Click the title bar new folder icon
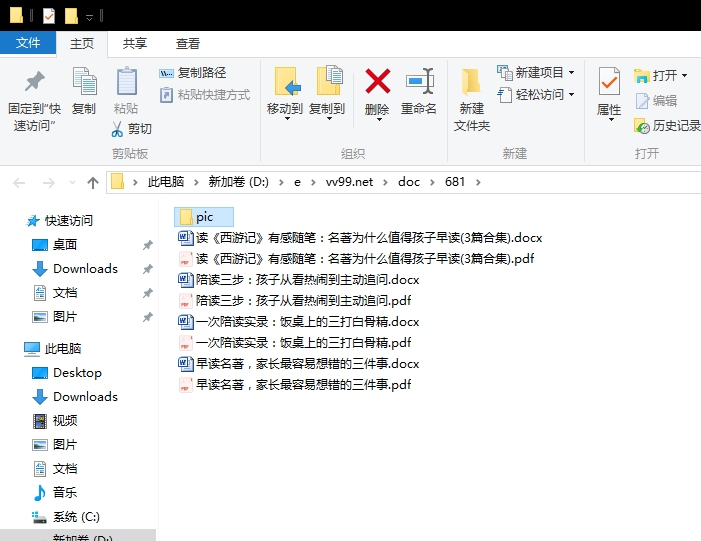 [71, 16]
